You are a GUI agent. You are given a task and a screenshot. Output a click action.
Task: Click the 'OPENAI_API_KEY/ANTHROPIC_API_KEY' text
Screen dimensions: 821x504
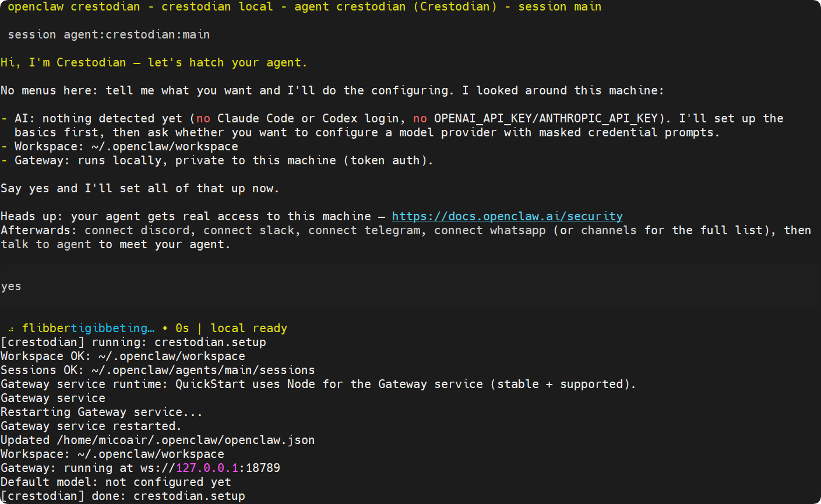pos(546,118)
